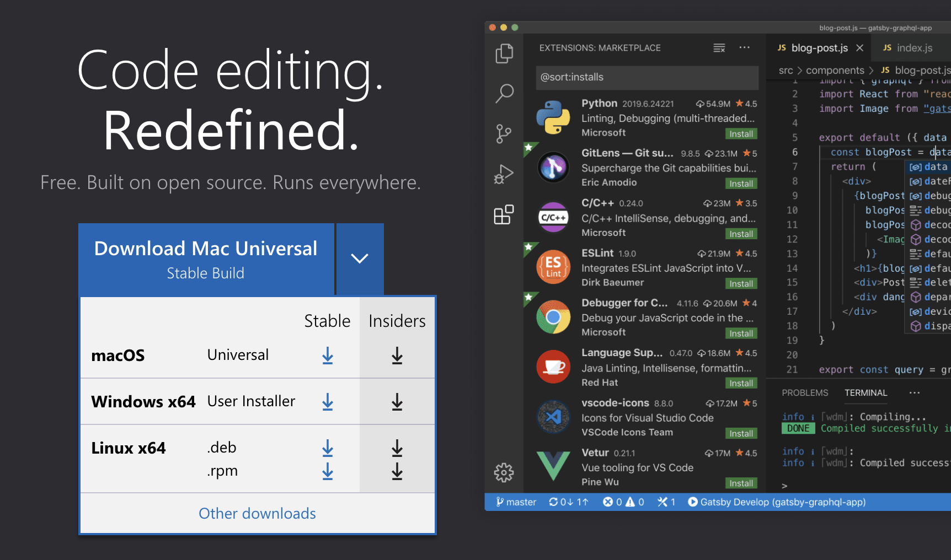Click the Red Hat Java extension logo

(553, 367)
